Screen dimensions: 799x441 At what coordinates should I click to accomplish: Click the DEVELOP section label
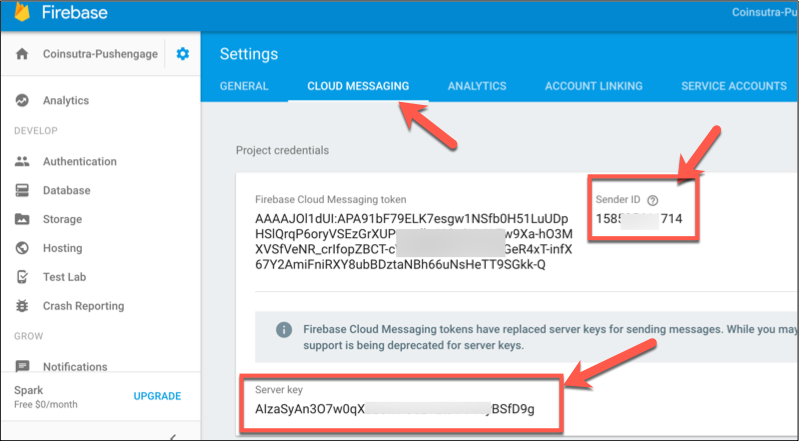coord(36,131)
